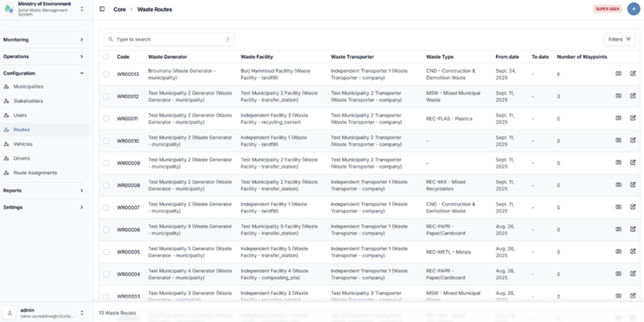Open Vehicles in the sidebar
644x322 pixels.
tap(45, 144)
